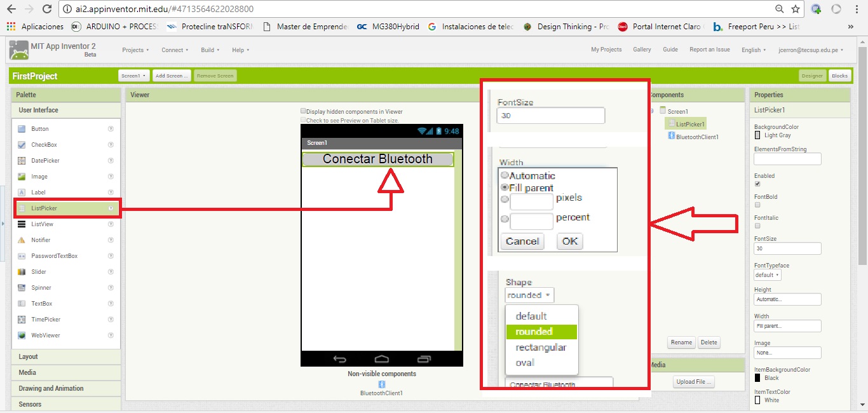Collapse the Screen1 tree node in Components
Screen dimensions: 868x413
[652, 111]
